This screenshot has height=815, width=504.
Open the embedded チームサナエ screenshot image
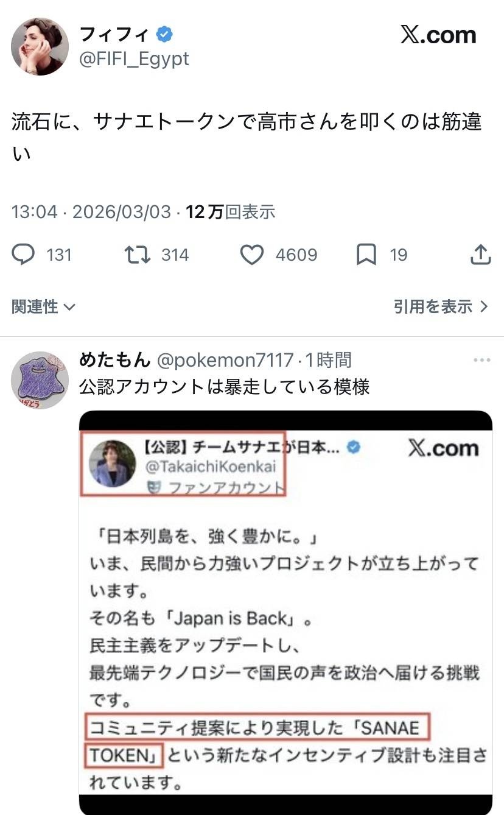(x=285, y=609)
